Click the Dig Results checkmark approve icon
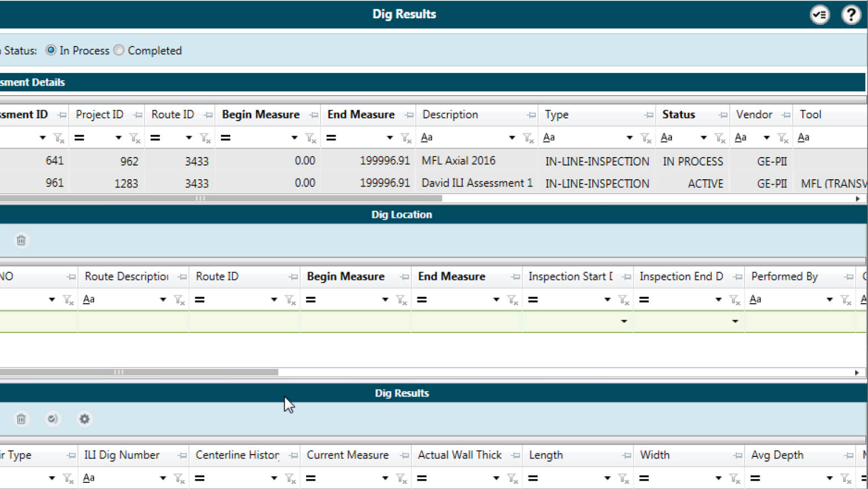The width and height of the screenshot is (868, 489). click(x=53, y=419)
